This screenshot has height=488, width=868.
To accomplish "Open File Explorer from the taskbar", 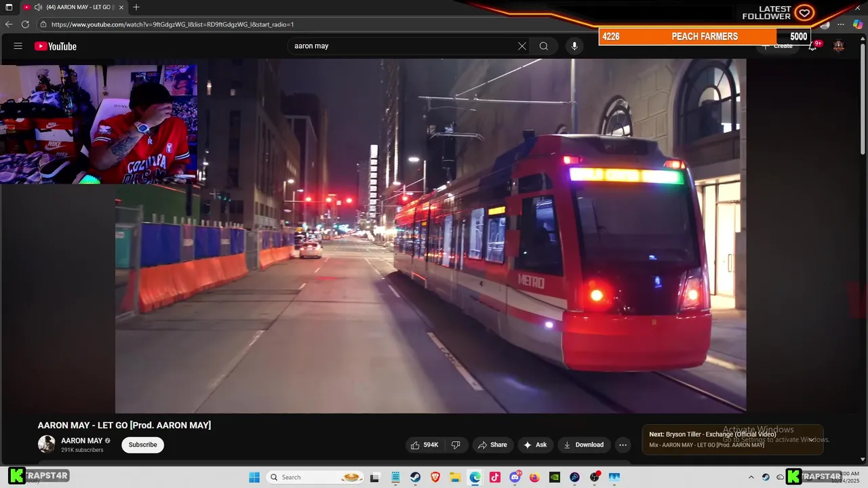I will point(455,477).
